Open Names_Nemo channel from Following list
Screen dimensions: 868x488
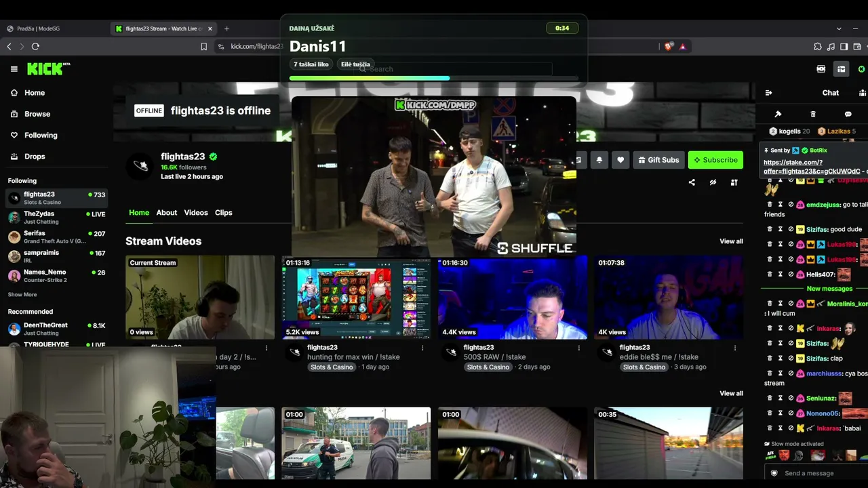click(56, 276)
